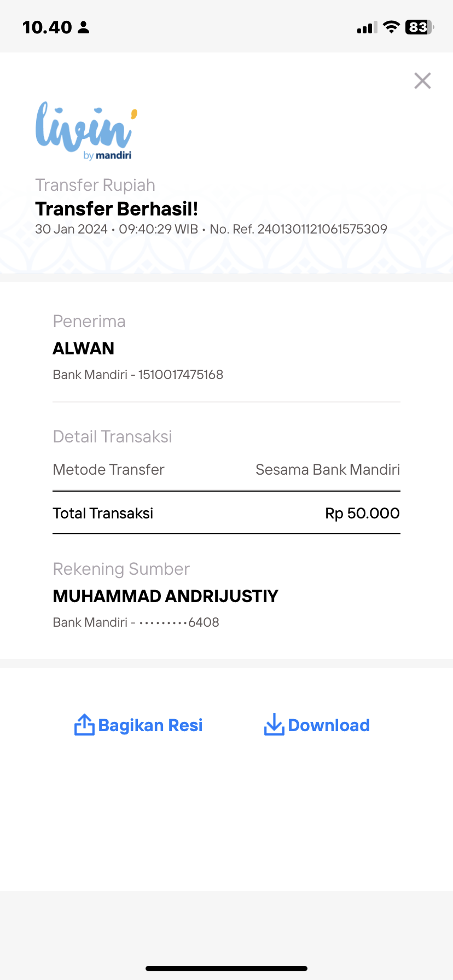Tap the cellular signal bars

tap(367, 27)
